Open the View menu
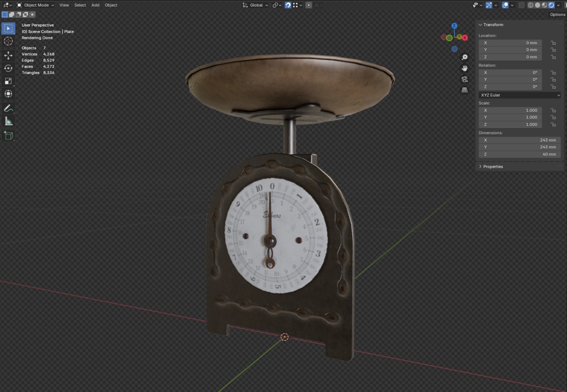The image size is (567, 392). click(x=64, y=5)
